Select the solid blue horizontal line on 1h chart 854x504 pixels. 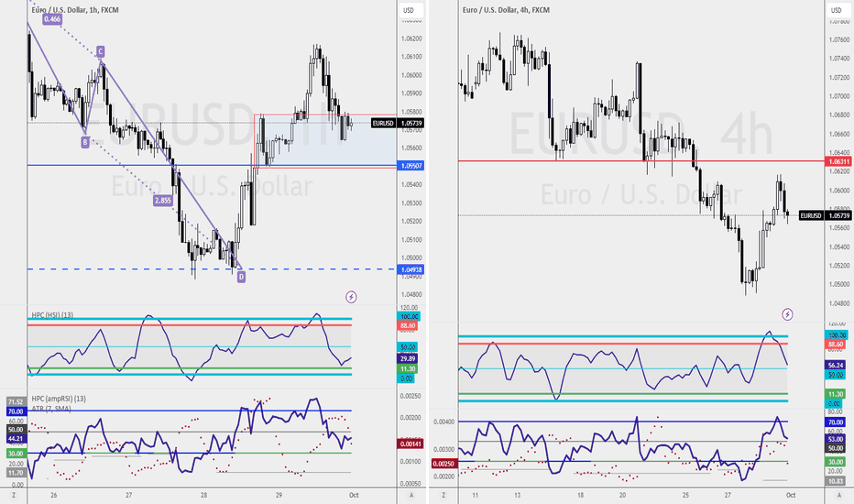[x=212, y=165]
